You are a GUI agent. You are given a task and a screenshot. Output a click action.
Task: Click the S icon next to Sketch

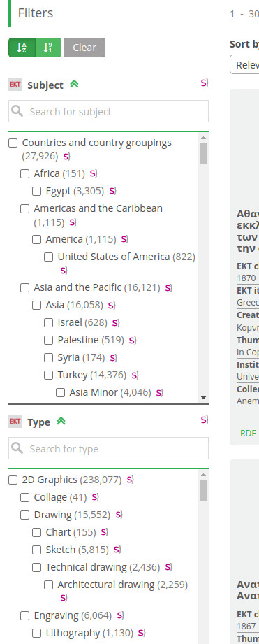tap(117, 550)
